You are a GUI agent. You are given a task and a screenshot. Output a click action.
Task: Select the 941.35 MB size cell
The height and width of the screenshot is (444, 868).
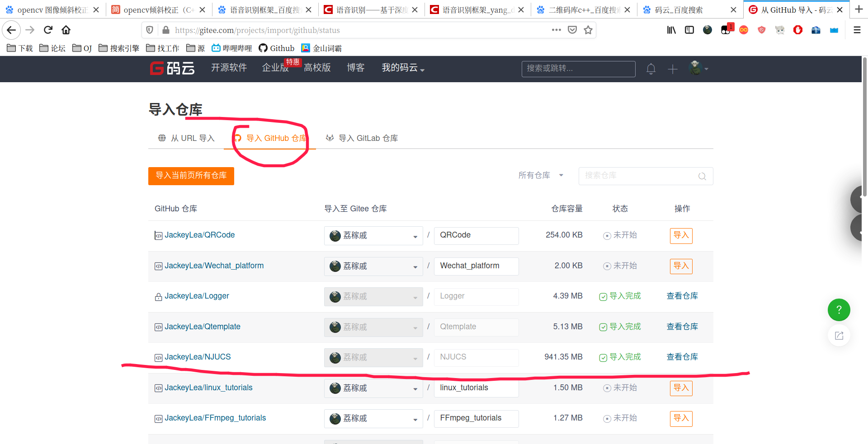pos(563,357)
